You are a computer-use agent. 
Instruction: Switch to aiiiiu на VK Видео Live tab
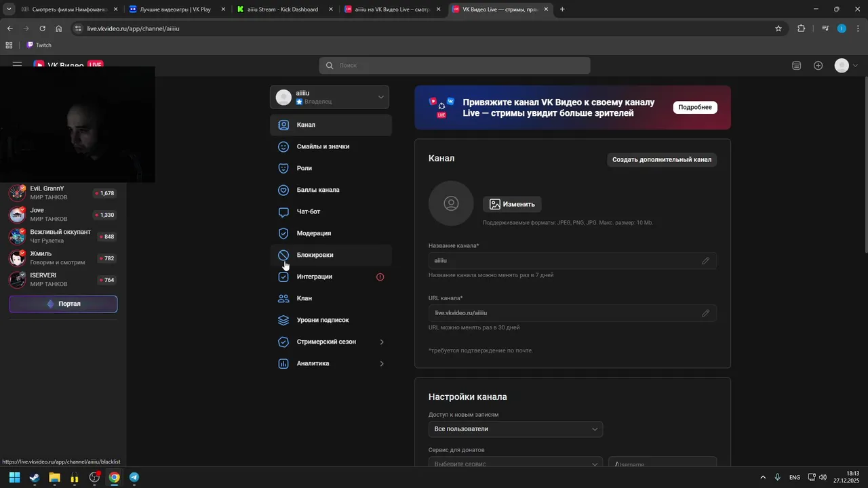click(x=392, y=9)
